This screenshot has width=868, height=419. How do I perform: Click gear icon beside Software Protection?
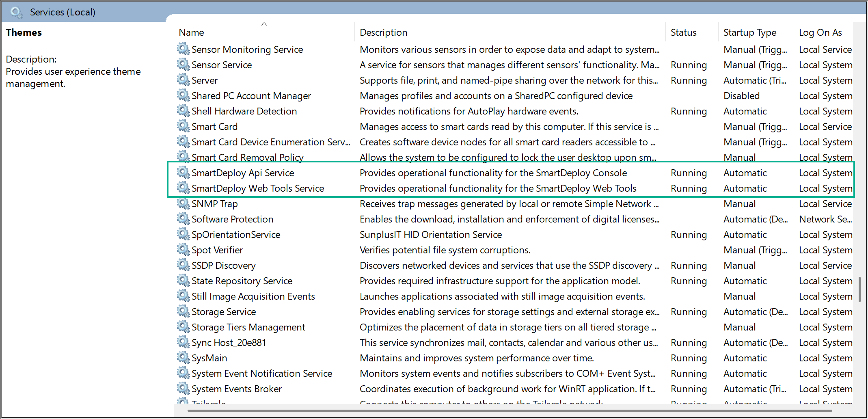point(184,219)
